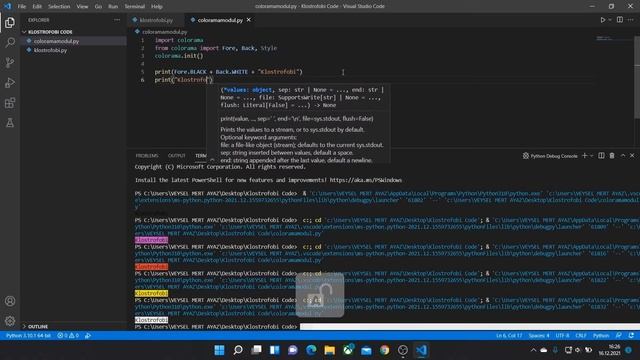Show hidden system tray icons chevron

(533, 350)
